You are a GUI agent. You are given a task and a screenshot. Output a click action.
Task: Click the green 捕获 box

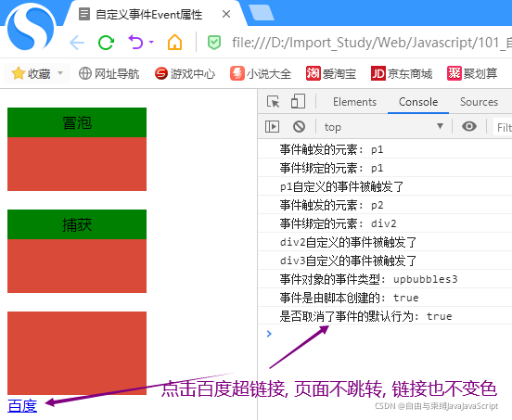coord(77,224)
